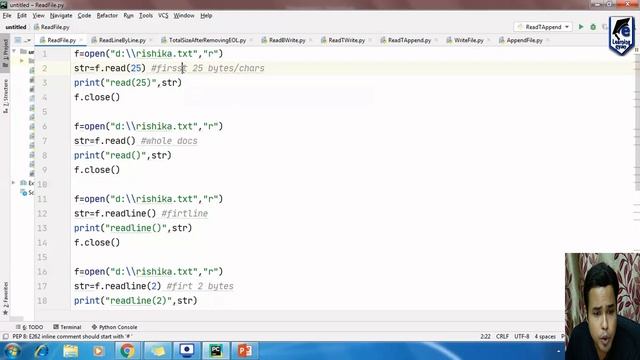Switch to the ReadTAppend.py editor tab
This screenshot has width=640, height=360.
pos(409,40)
